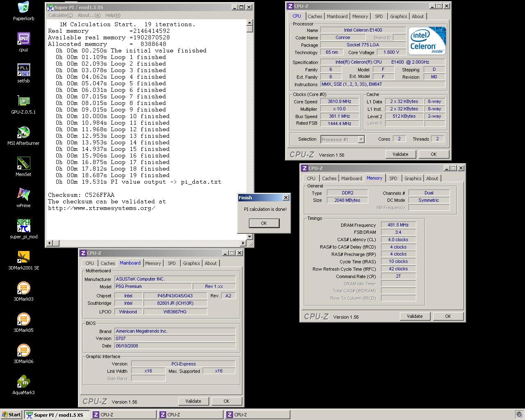Screen dimensions: 525x420
Task: Activate the third CPU-Z taskbar button
Action: 257,415
